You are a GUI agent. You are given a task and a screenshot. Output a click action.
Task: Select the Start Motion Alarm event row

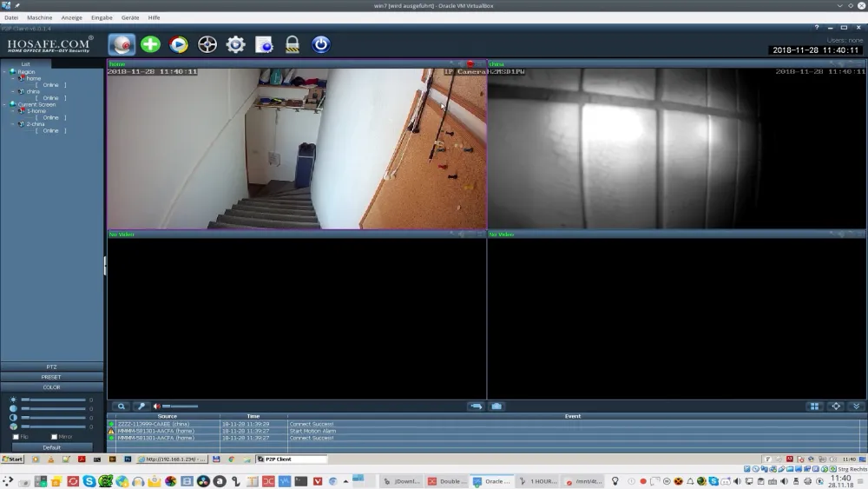tap(483, 431)
